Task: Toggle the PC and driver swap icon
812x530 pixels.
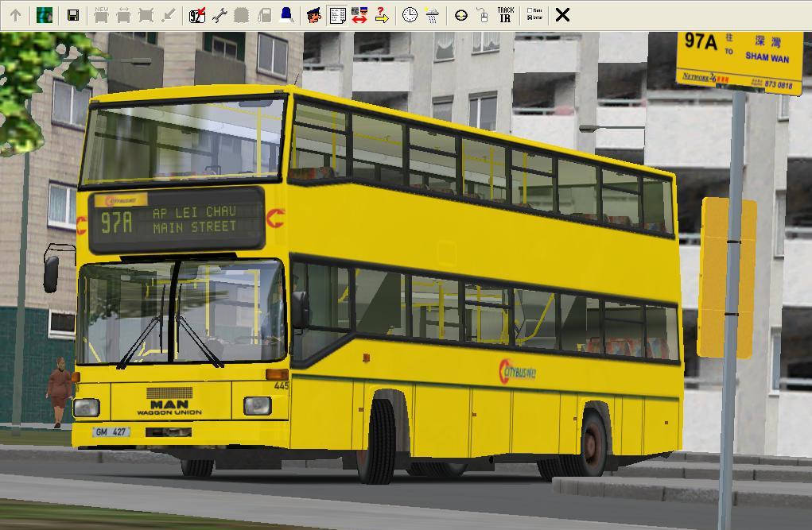Action: tap(359, 15)
